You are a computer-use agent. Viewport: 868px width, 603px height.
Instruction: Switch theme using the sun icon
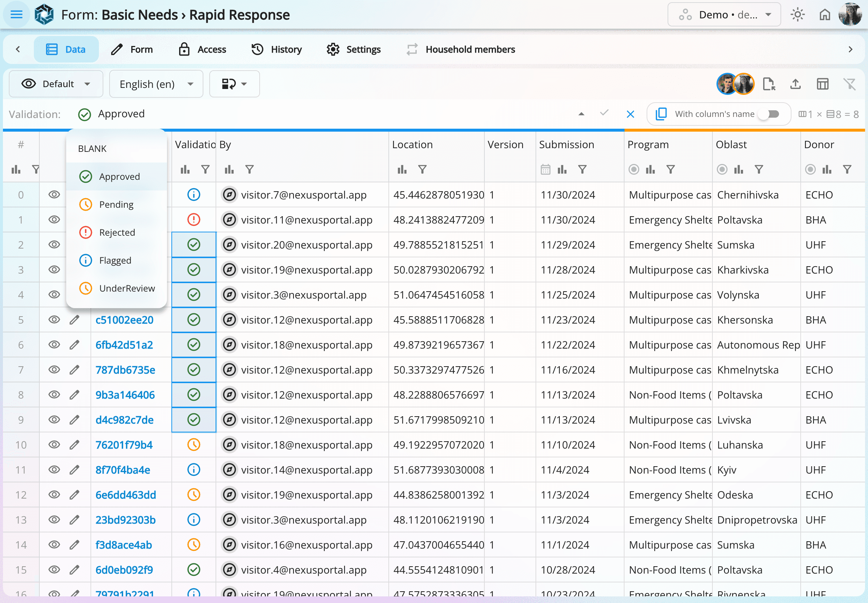[x=798, y=14]
